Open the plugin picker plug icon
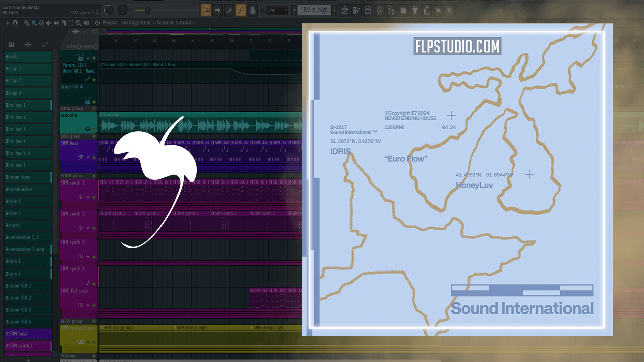Image resolution: width=644 pixels, height=362 pixels. (415, 10)
